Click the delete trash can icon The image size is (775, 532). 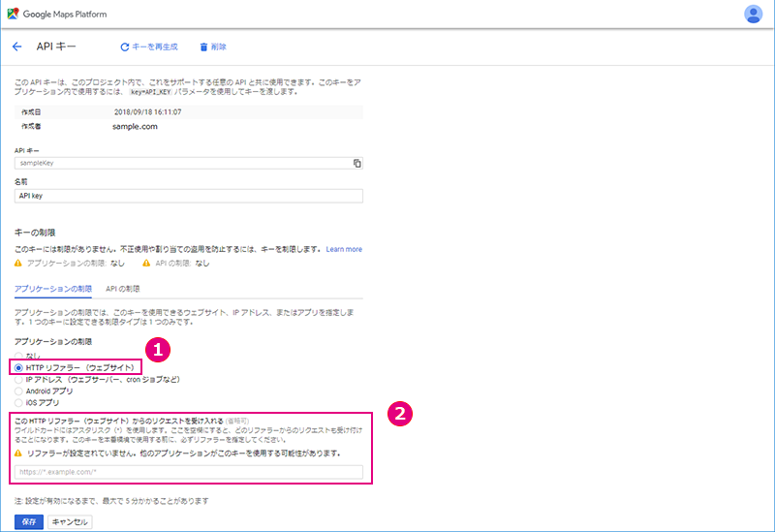pos(203,47)
